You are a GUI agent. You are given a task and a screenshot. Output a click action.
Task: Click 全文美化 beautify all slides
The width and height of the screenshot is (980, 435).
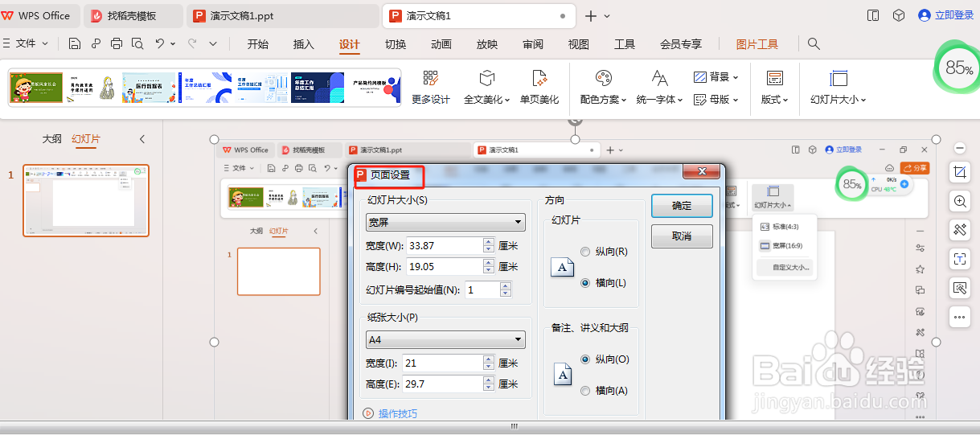tap(486, 87)
